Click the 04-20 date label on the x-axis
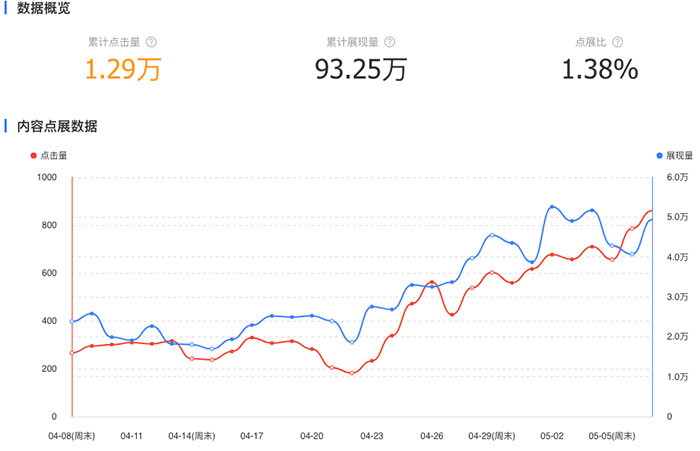The width and height of the screenshot is (700, 451). coord(312,436)
